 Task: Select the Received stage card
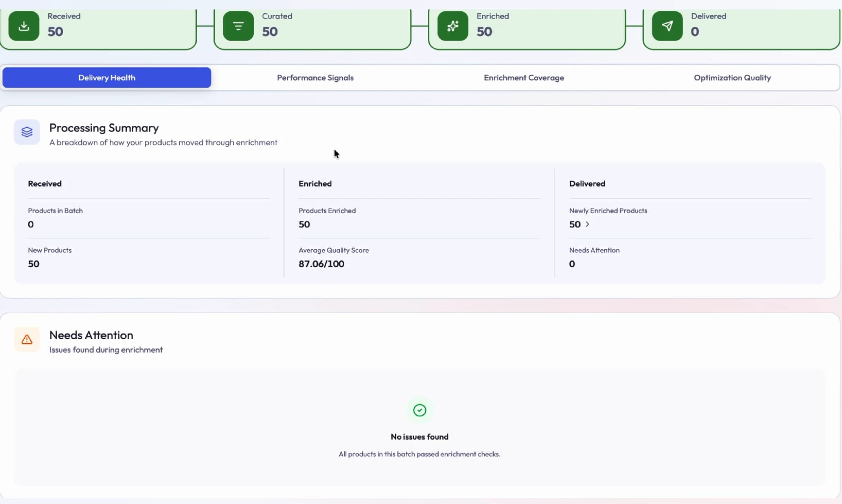click(x=98, y=28)
